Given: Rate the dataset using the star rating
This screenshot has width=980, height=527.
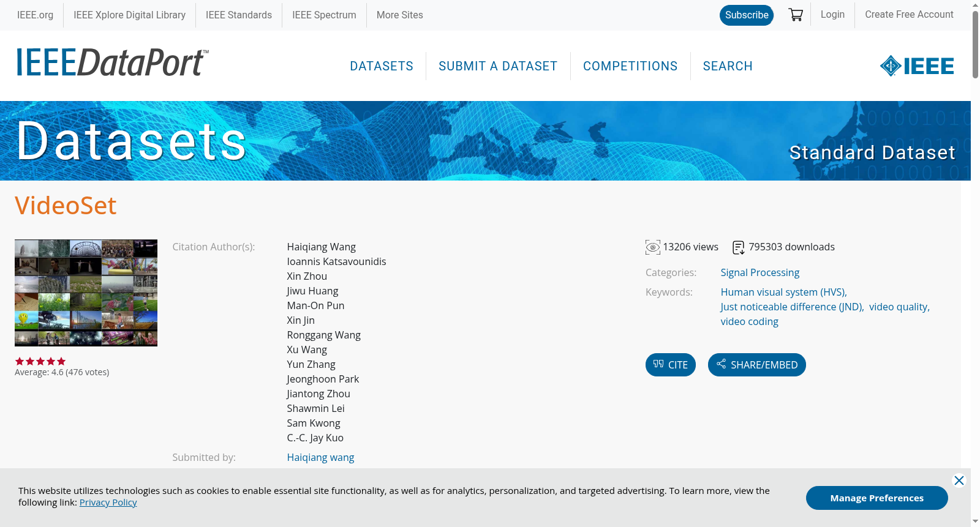Looking at the screenshot, I should (x=40, y=361).
